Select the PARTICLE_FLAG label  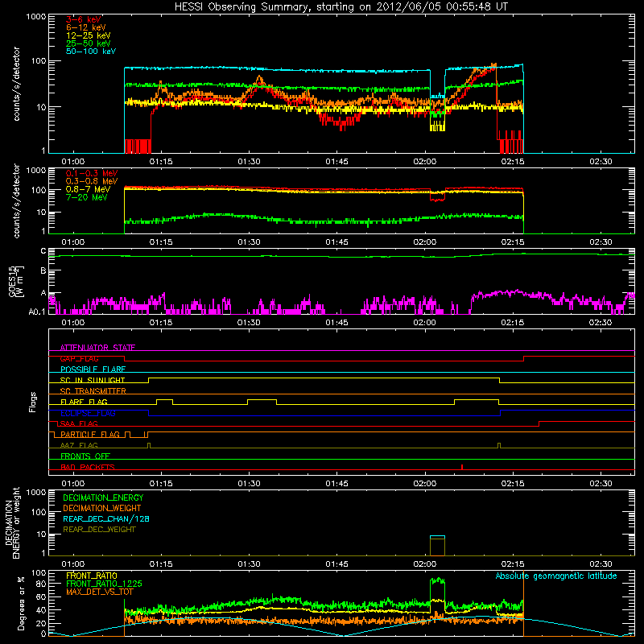pos(90,434)
